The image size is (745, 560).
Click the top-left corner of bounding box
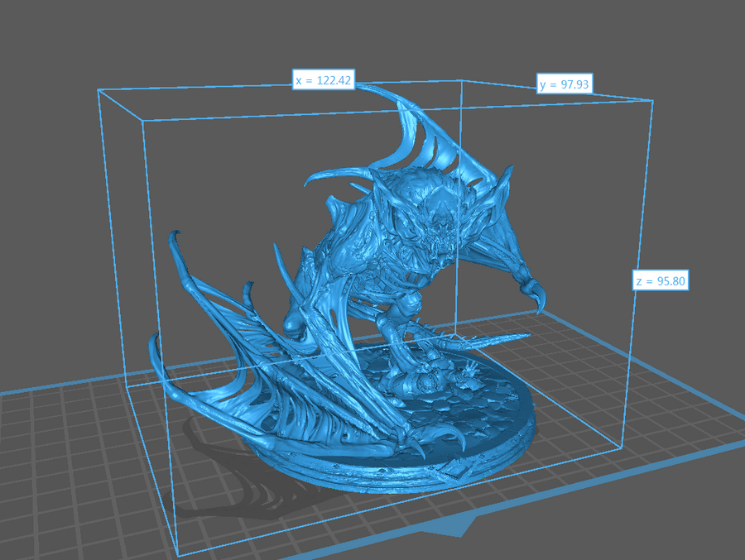[x=99, y=89]
